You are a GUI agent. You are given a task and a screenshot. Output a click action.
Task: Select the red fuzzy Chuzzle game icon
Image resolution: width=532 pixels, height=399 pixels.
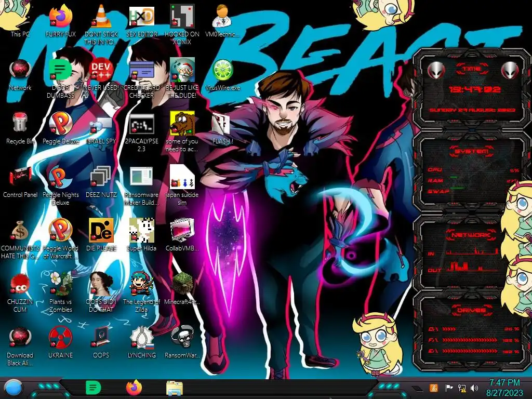click(x=20, y=292)
